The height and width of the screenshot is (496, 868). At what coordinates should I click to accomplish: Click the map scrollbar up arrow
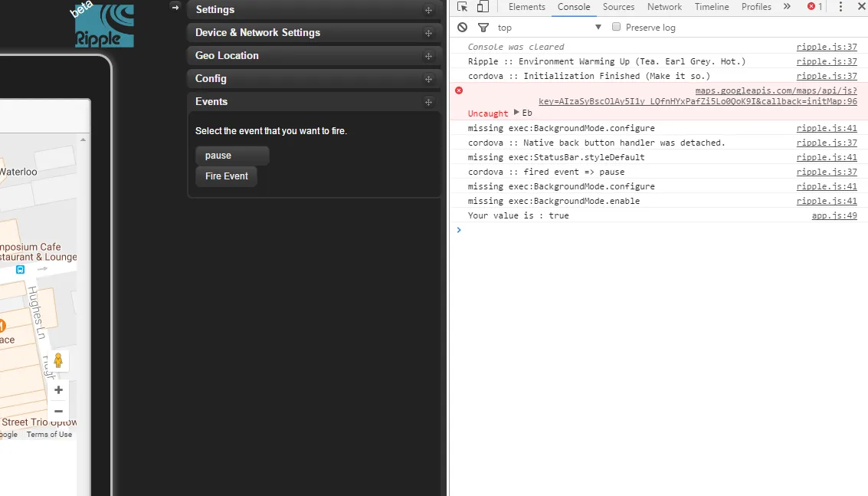tap(83, 140)
